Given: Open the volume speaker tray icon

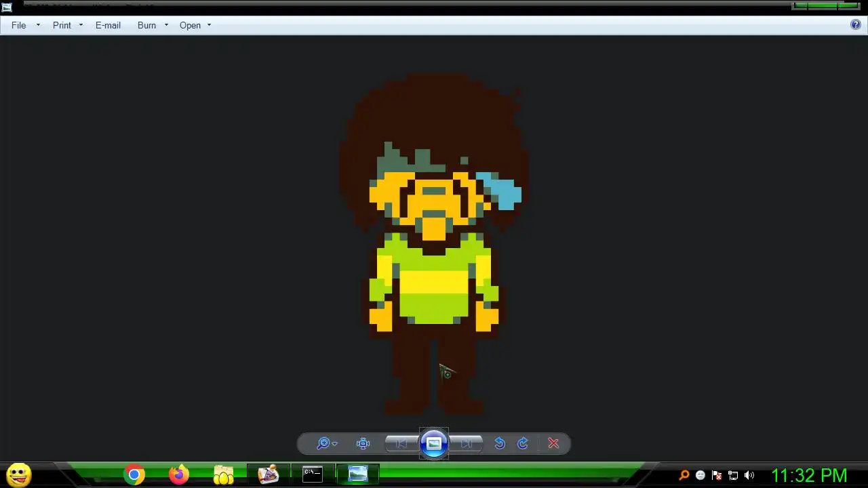Looking at the screenshot, I should 749,475.
